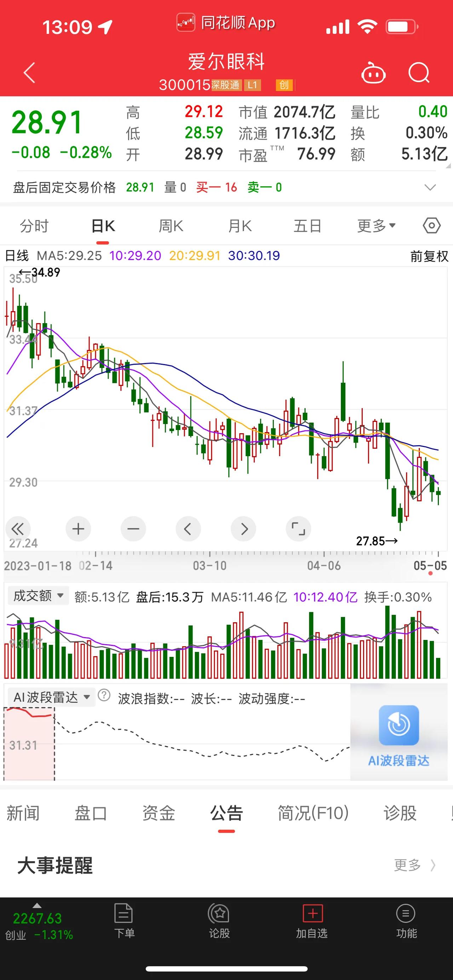Open chart settings hexagon icon
The height and width of the screenshot is (980, 453).
(432, 225)
